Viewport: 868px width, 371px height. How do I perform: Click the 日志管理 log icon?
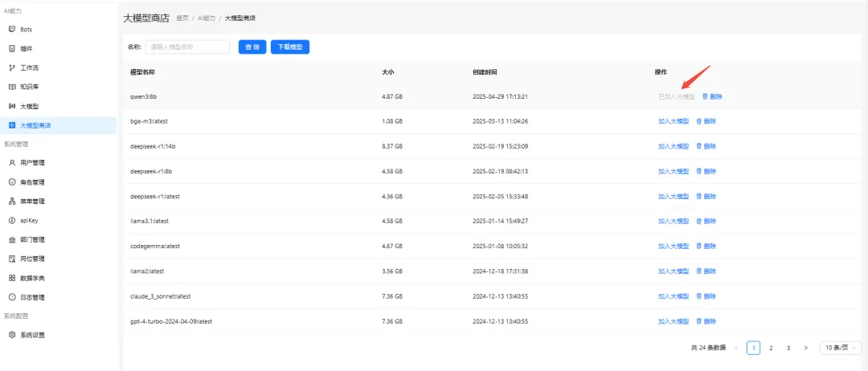[x=12, y=296]
